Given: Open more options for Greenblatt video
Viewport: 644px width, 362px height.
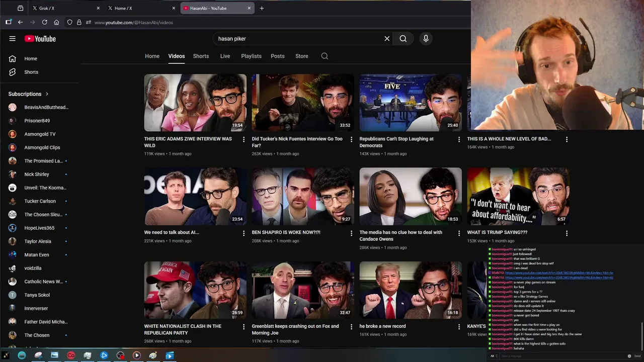Looking at the screenshot, I should pyautogui.click(x=352, y=327).
